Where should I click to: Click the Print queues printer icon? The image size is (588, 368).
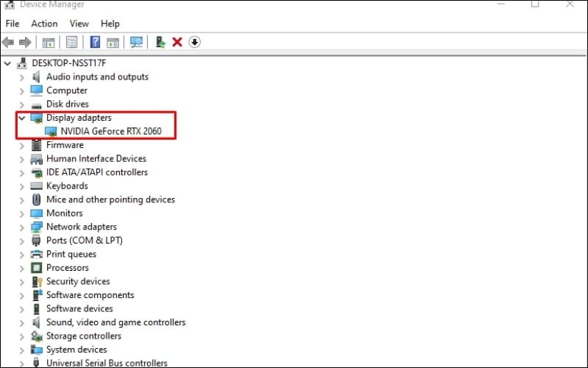click(x=36, y=254)
